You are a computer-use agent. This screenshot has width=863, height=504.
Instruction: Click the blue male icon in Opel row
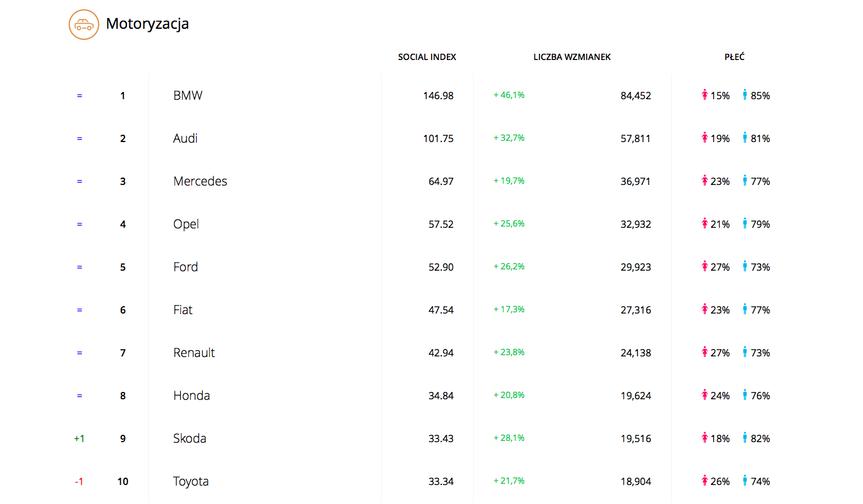pos(745,224)
